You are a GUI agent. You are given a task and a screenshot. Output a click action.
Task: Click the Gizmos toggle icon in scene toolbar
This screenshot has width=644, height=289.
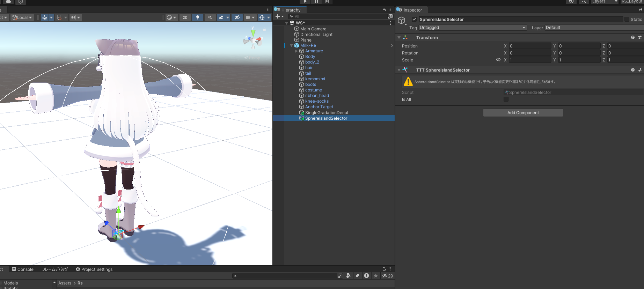(x=262, y=17)
